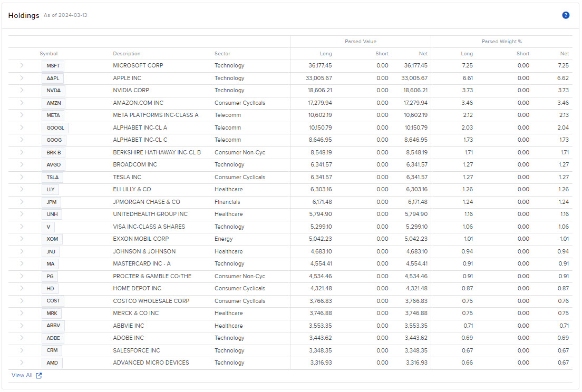Expand the ADBE row chevron
The image size is (582, 392).
(x=22, y=338)
